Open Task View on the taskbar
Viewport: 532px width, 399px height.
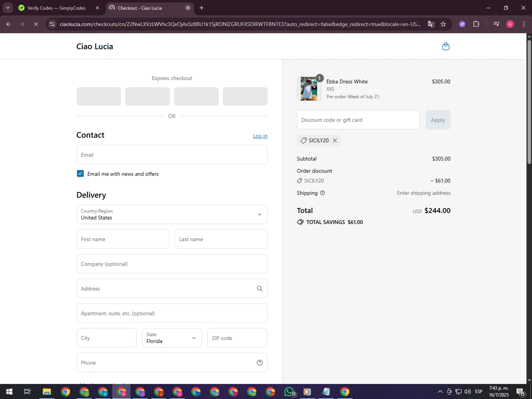pos(27,392)
